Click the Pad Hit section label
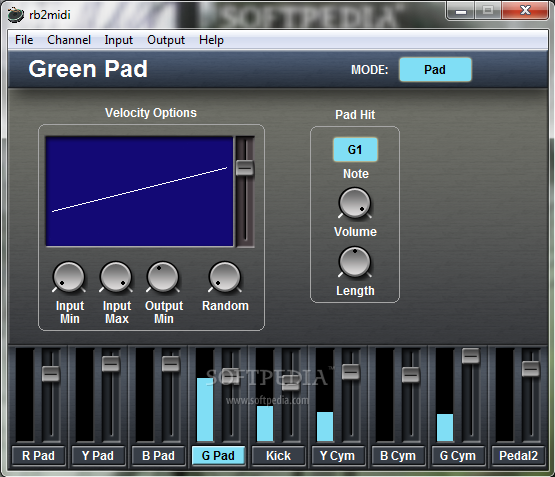This screenshot has width=555, height=477. (x=355, y=115)
